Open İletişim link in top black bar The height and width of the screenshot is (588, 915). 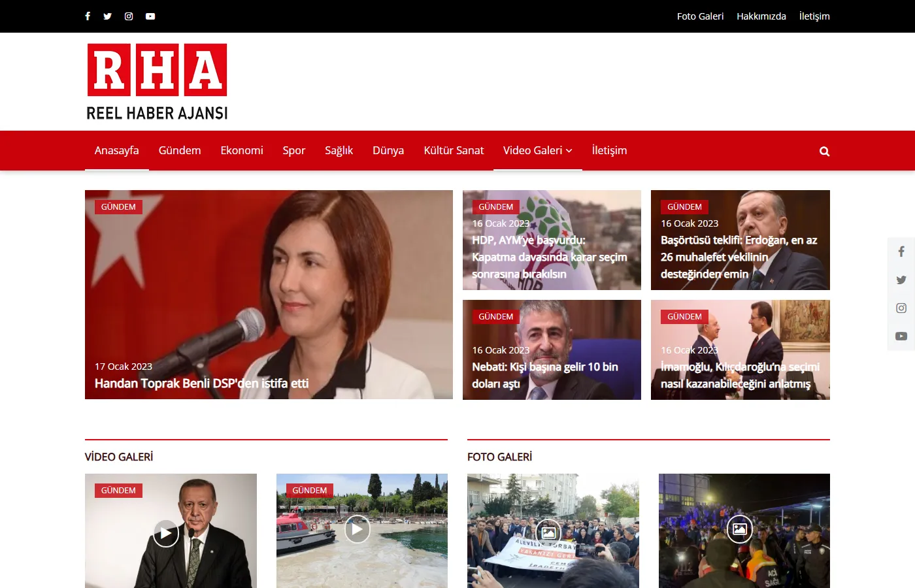[814, 16]
